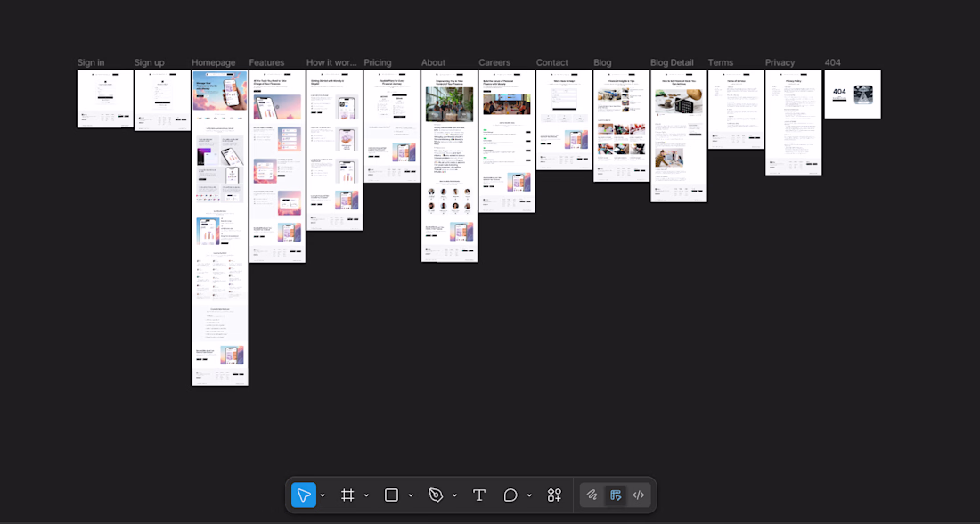The image size is (980, 524).
Task: Select the Privacy frame label
Action: (x=780, y=62)
